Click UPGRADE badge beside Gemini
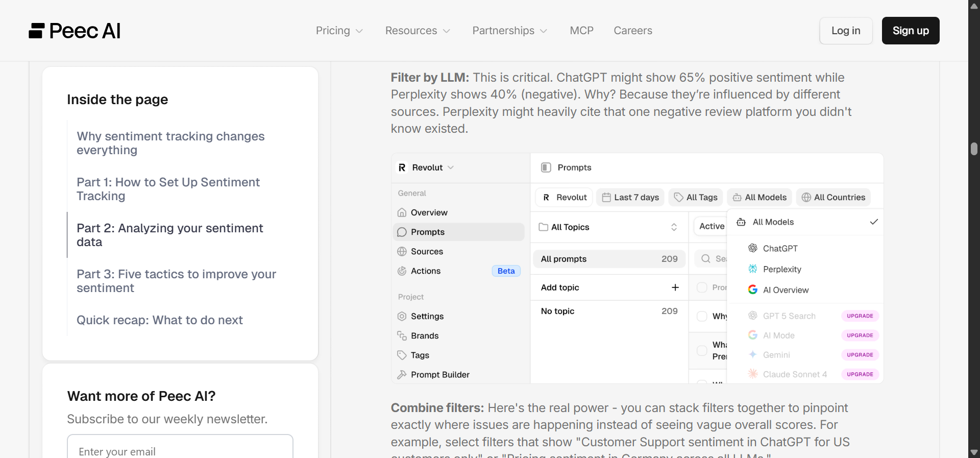980x458 pixels. click(860, 355)
